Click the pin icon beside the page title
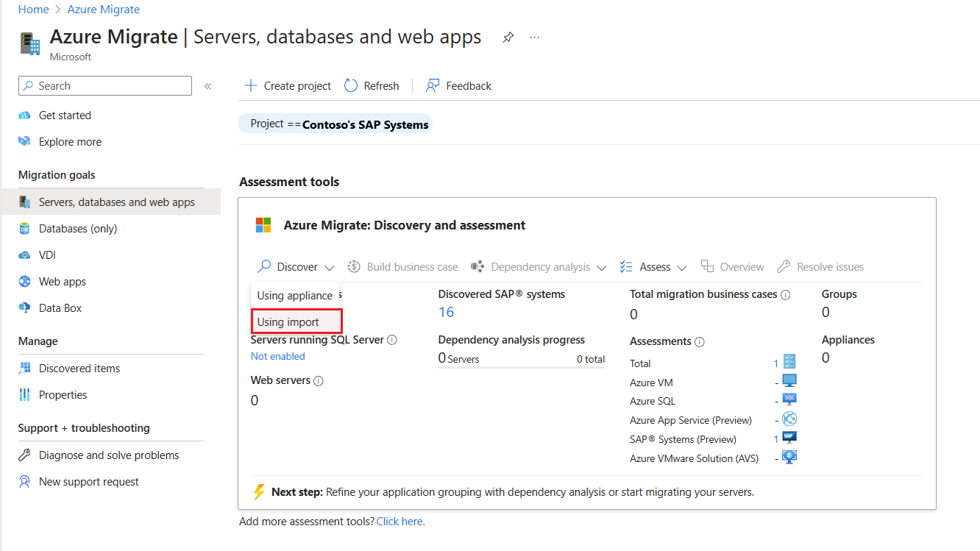This screenshot has width=980, height=551. (x=508, y=38)
